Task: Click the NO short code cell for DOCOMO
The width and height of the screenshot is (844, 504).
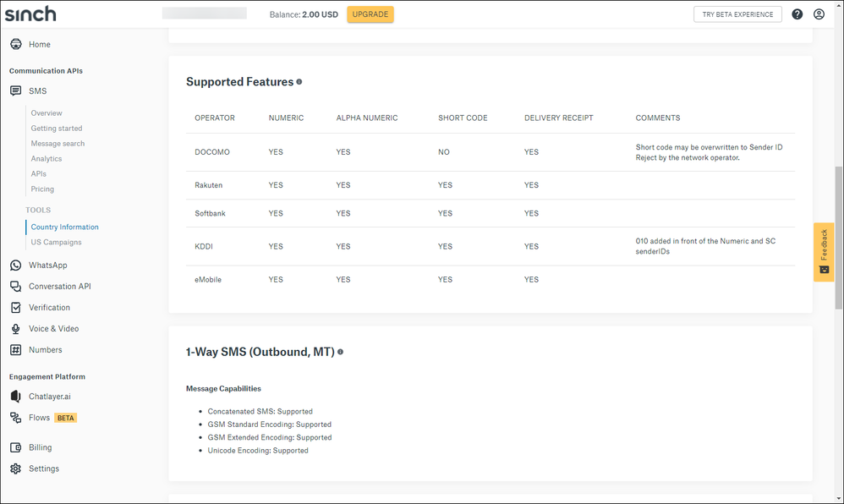Action: (x=443, y=152)
